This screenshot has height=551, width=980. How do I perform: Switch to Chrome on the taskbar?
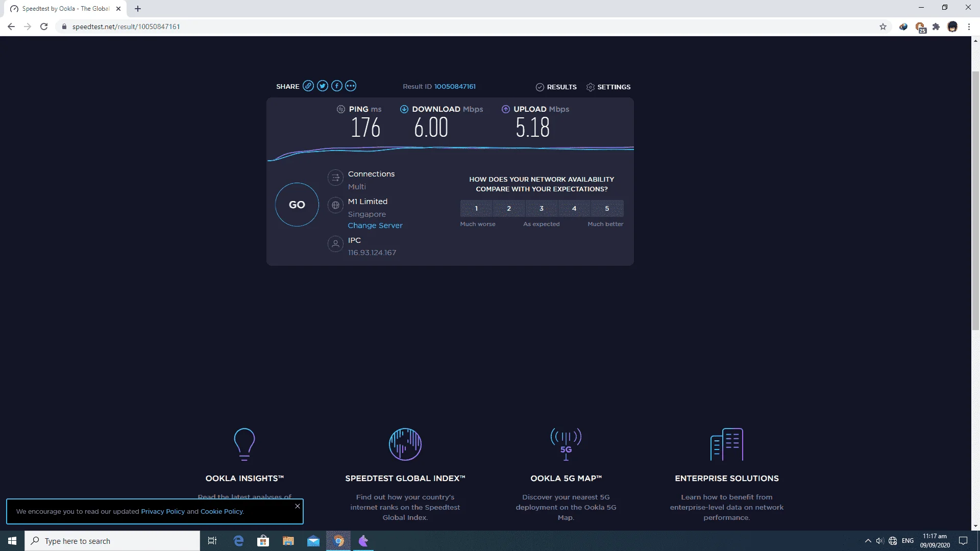338,541
